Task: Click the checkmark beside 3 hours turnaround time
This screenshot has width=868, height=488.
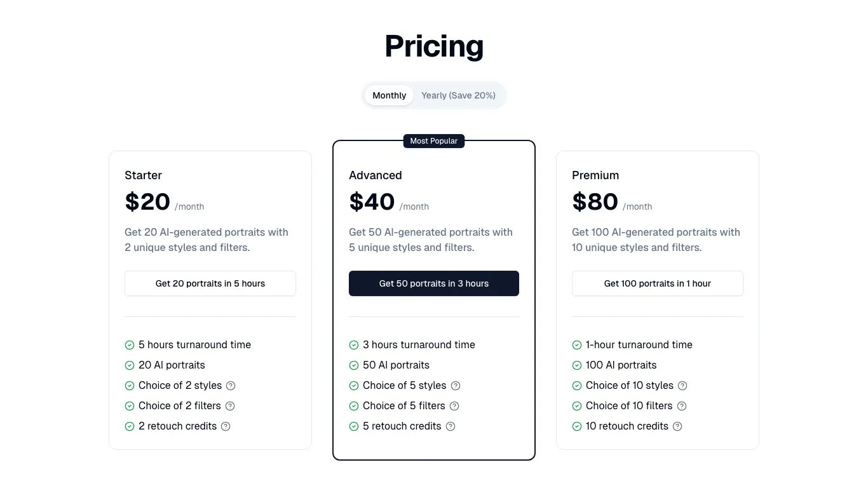Action: (x=353, y=344)
